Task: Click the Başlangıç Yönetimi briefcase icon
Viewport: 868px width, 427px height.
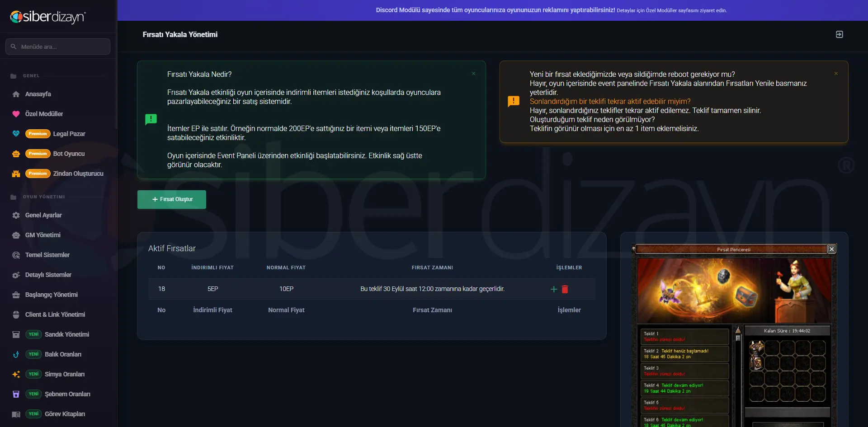Action: pyautogui.click(x=16, y=295)
